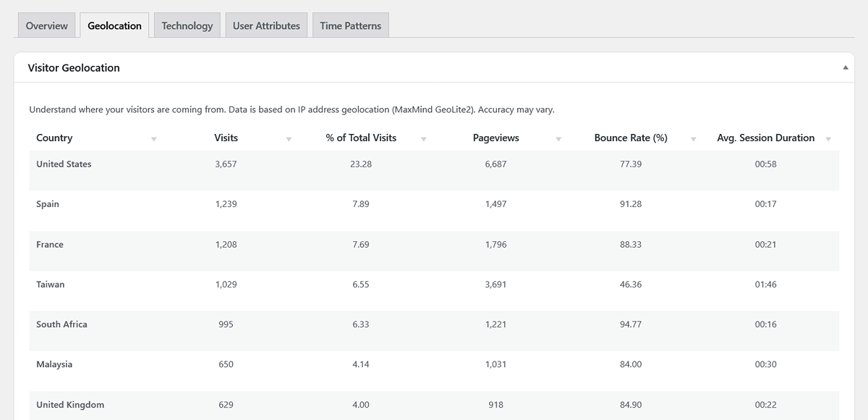Screen dimensions: 868x420
Task: Open the Avg. Session Duration dropdown
Action: 828,138
